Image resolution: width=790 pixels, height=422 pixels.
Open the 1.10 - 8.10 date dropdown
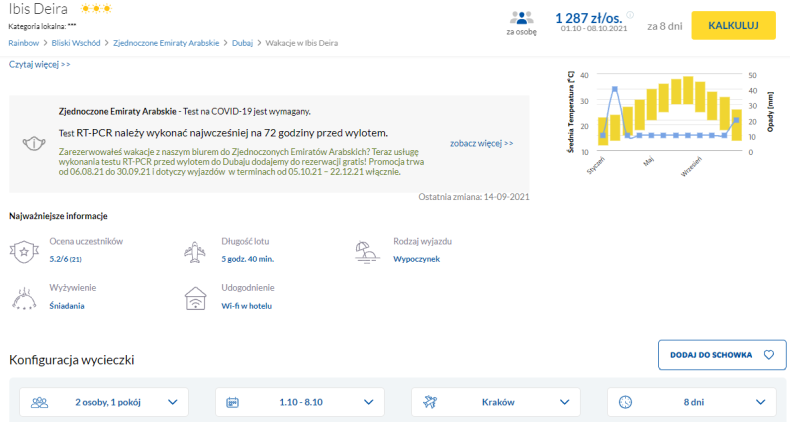[300, 402]
